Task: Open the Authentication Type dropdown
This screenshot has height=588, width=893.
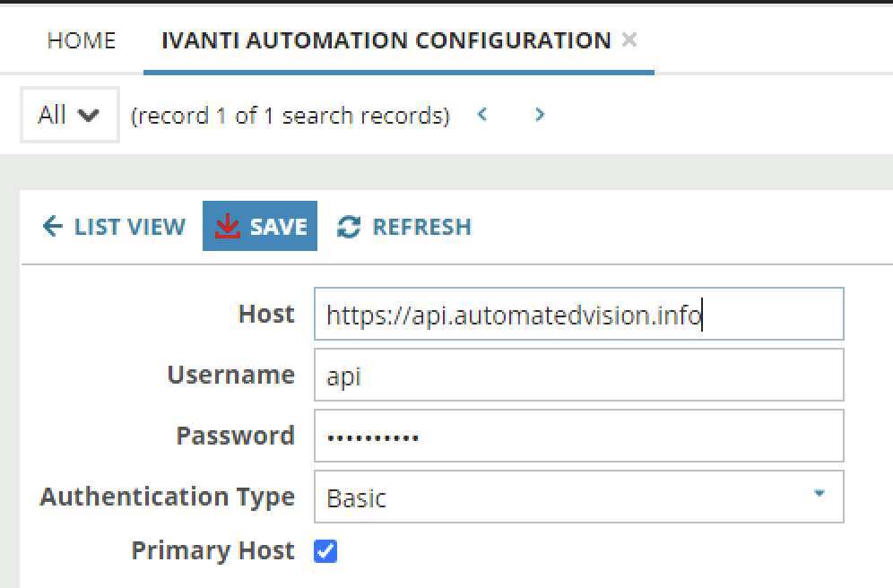Action: [578, 497]
